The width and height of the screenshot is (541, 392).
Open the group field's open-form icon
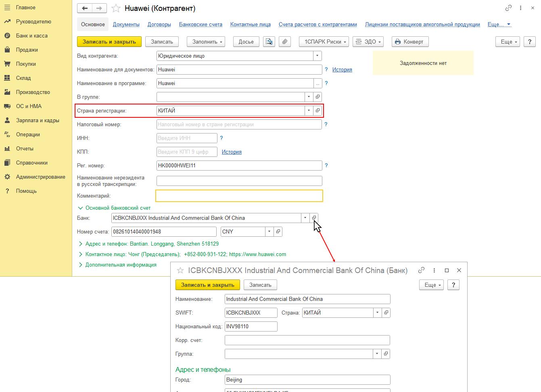318,97
